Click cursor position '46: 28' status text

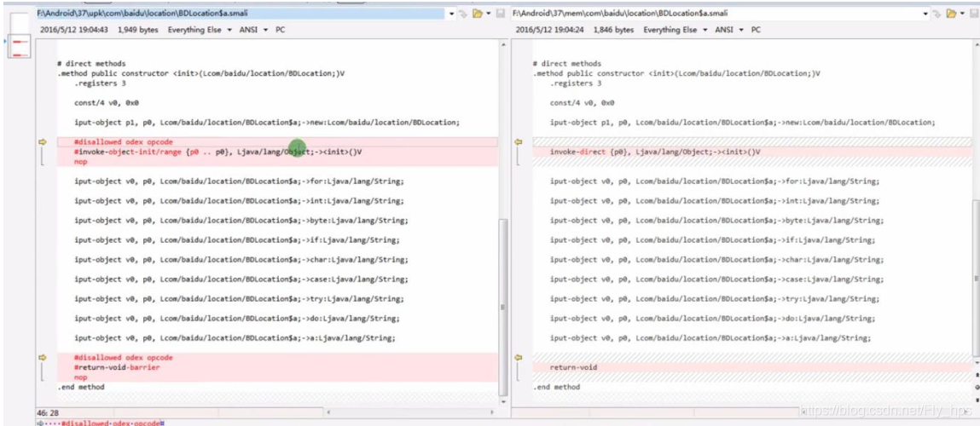pyautogui.click(x=48, y=413)
